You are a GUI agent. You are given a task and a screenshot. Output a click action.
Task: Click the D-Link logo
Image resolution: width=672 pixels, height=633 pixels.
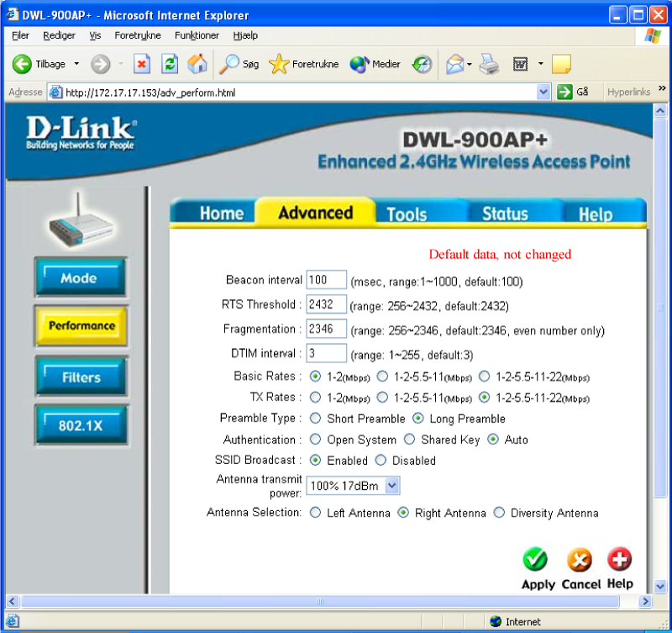tap(81, 133)
